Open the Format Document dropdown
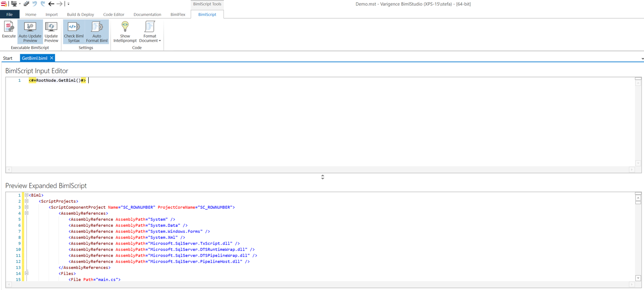 point(150,32)
